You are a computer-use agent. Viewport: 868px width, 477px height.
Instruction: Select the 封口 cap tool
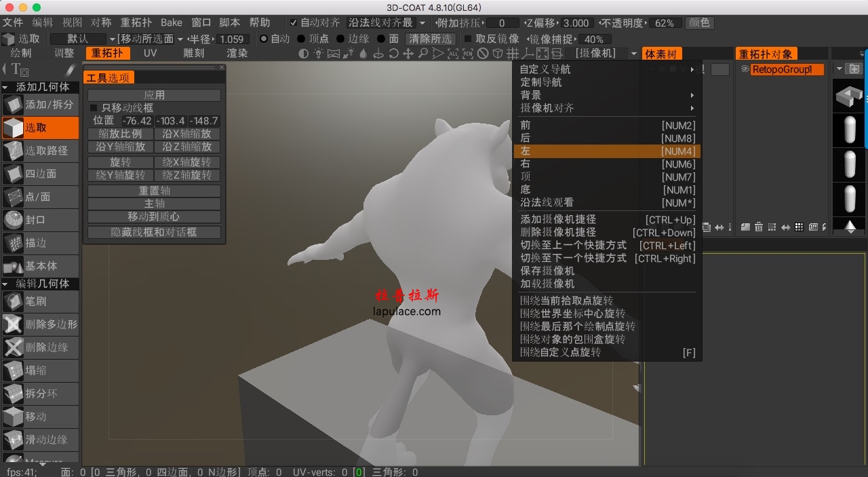click(40, 220)
